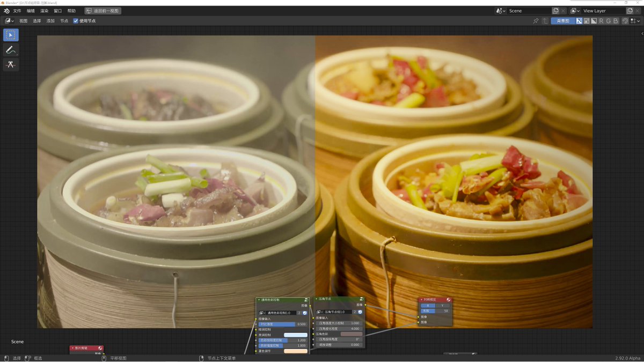This screenshot has height=362, width=644.
Task: Add a new View Layer icon
Action: (x=630, y=11)
